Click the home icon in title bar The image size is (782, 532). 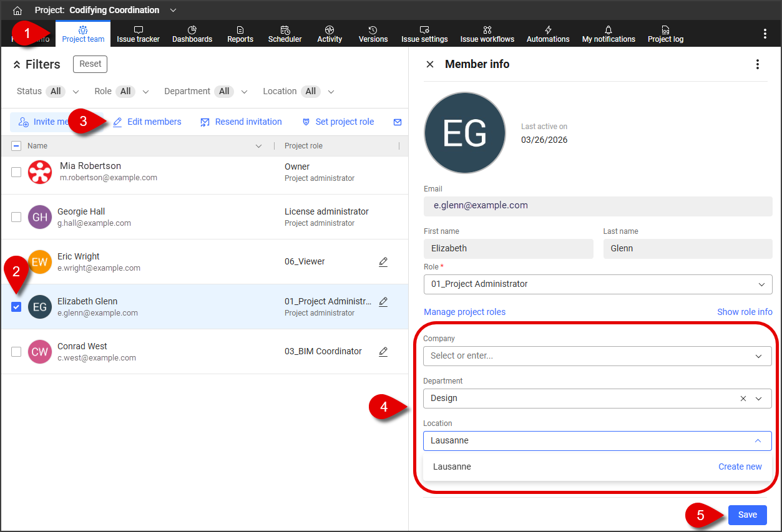click(x=17, y=11)
